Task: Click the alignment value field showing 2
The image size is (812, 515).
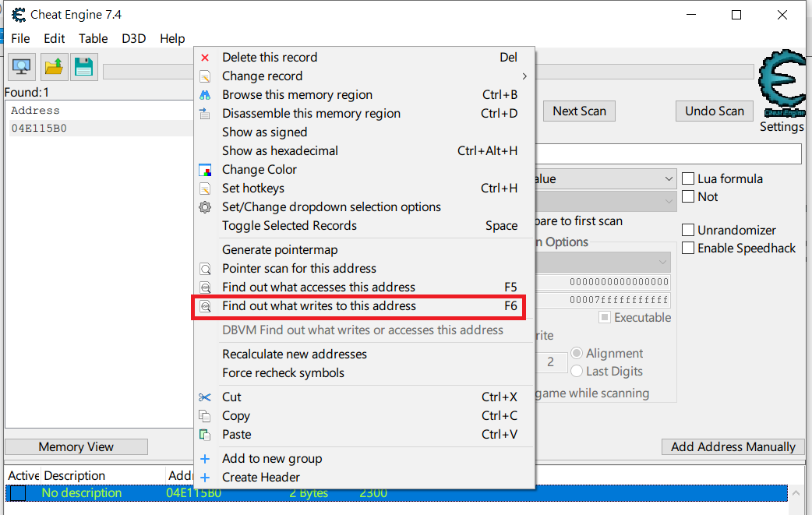Action: (x=550, y=362)
